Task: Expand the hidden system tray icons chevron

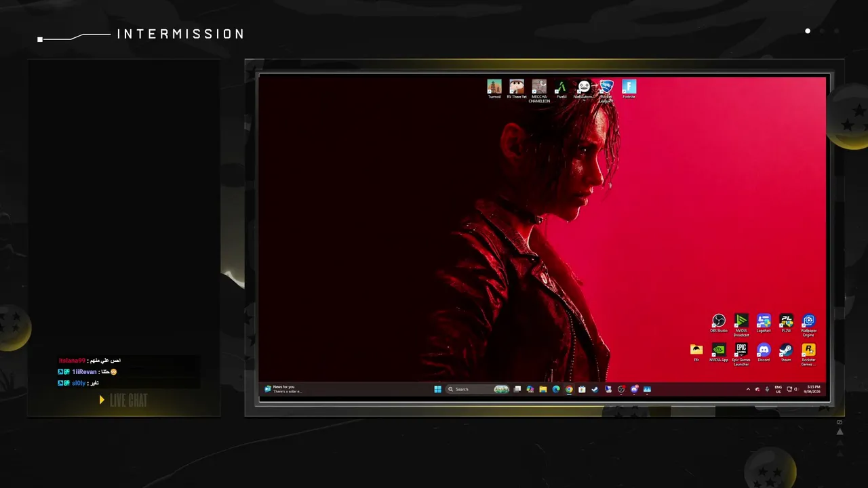Action: pos(748,389)
